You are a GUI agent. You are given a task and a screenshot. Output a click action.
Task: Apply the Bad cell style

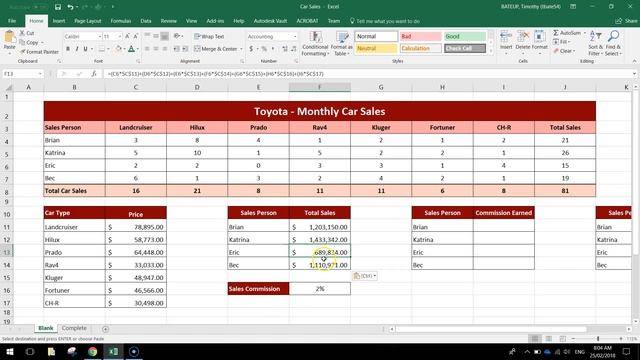coord(420,36)
